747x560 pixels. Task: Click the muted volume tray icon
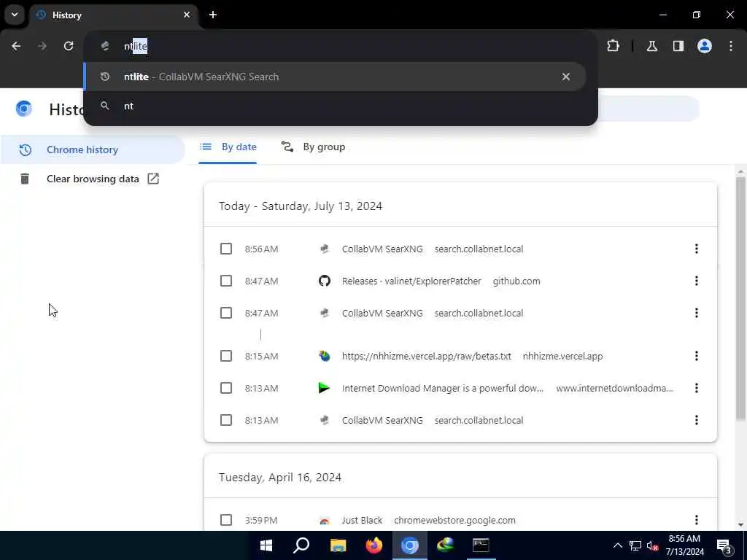(653, 545)
